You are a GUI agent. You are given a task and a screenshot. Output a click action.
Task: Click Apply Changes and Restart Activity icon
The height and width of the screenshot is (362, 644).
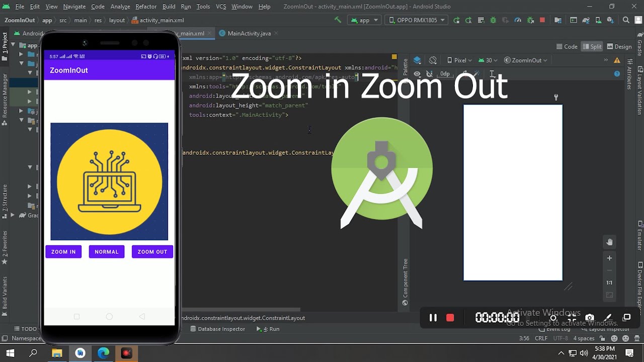pyautogui.click(x=468, y=20)
